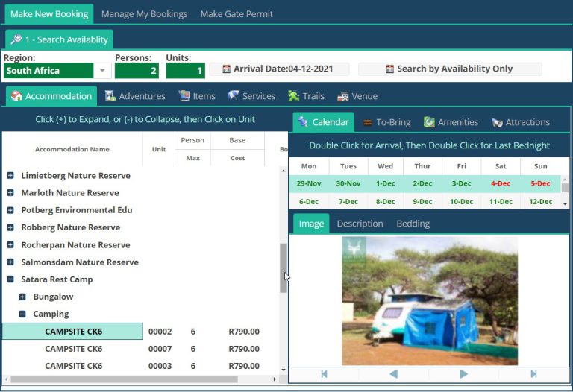Select 10-Dec in the calendar
The height and width of the screenshot is (392, 573).
coord(462,201)
